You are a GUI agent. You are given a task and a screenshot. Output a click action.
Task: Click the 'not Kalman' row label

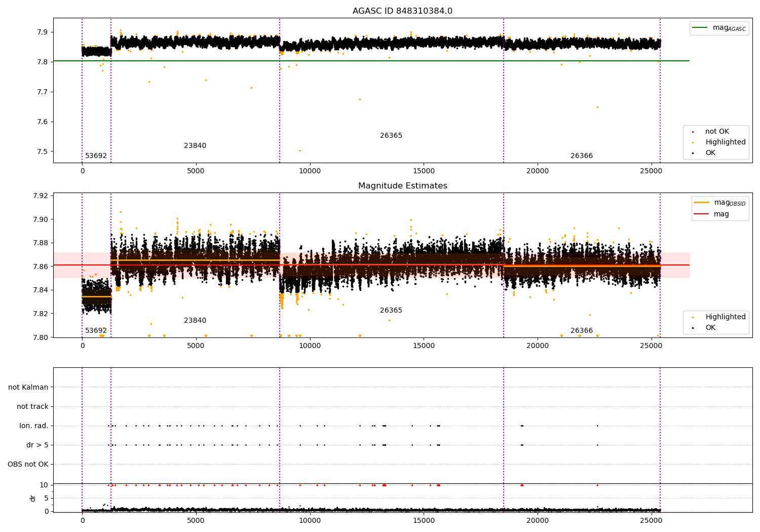point(28,388)
